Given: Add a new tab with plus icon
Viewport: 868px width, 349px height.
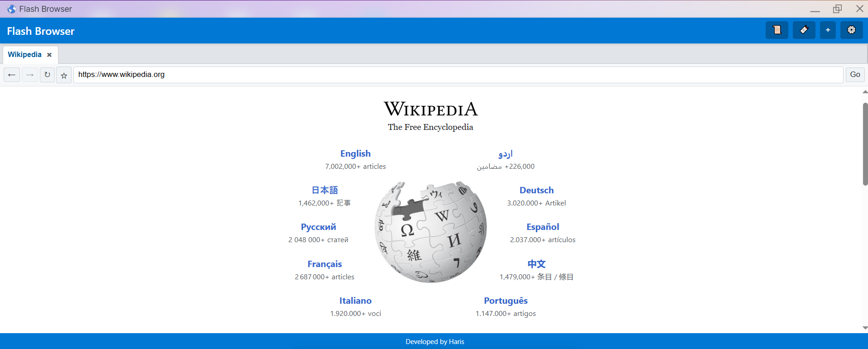Looking at the screenshot, I should click(828, 30).
